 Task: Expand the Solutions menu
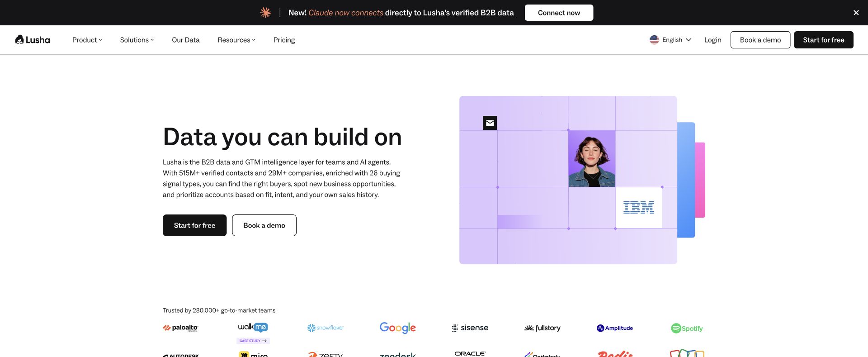[x=137, y=40]
